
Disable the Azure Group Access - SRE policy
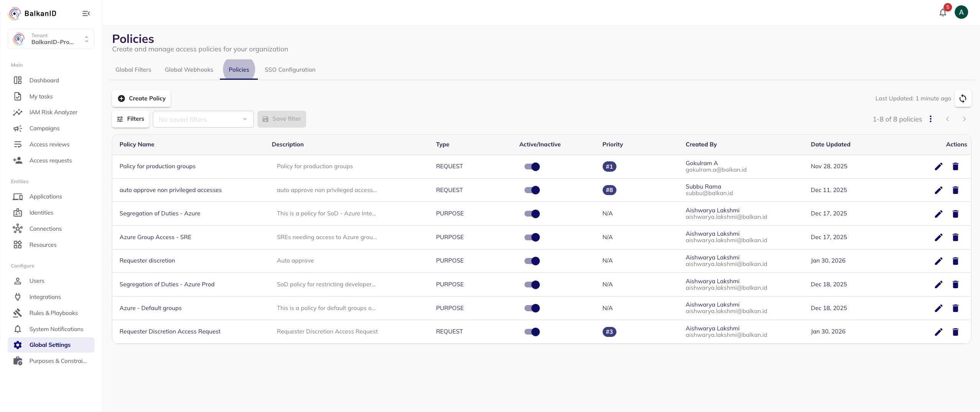tap(532, 237)
